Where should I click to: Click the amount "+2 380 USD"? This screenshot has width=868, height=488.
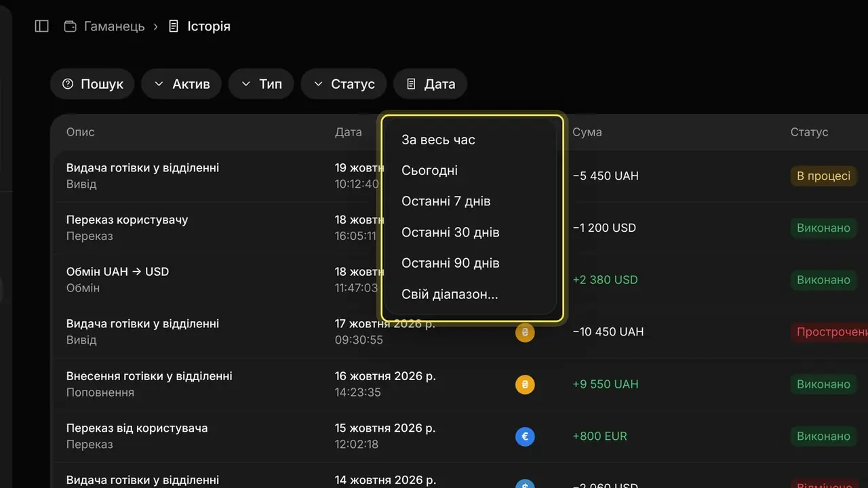pyautogui.click(x=605, y=280)
